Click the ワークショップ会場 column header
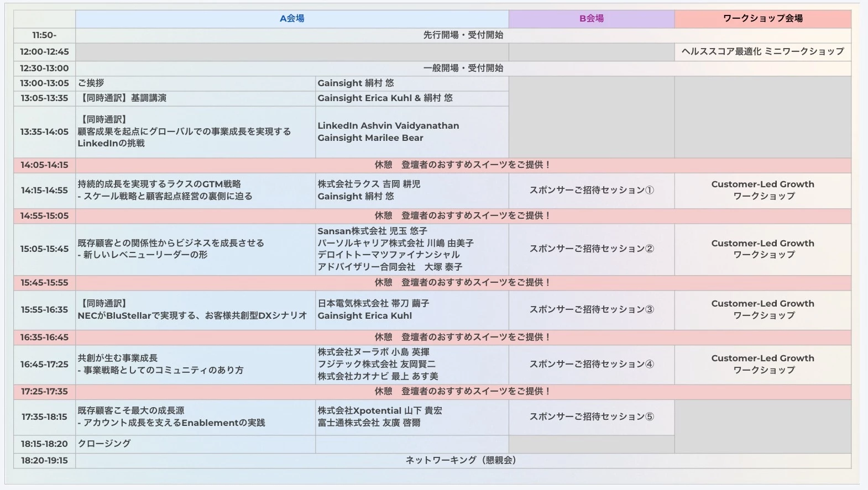The image size is (868, 490). [763, 19]
